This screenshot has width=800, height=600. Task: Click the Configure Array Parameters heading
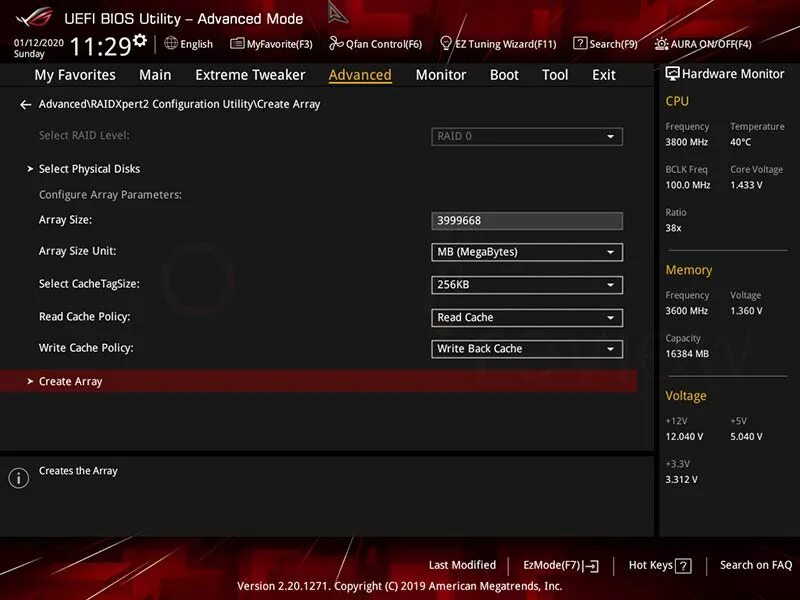110,195
